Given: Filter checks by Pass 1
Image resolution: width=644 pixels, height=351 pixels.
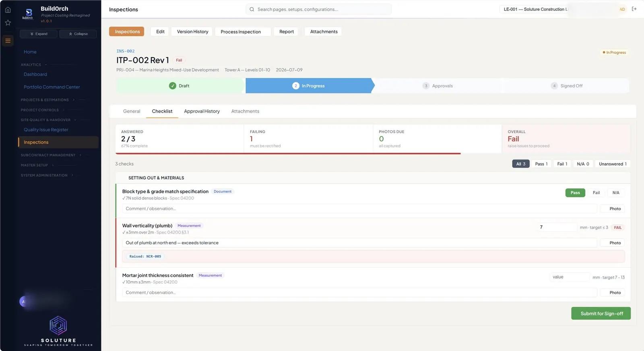Looking at the screenshot, I should 541,164.
